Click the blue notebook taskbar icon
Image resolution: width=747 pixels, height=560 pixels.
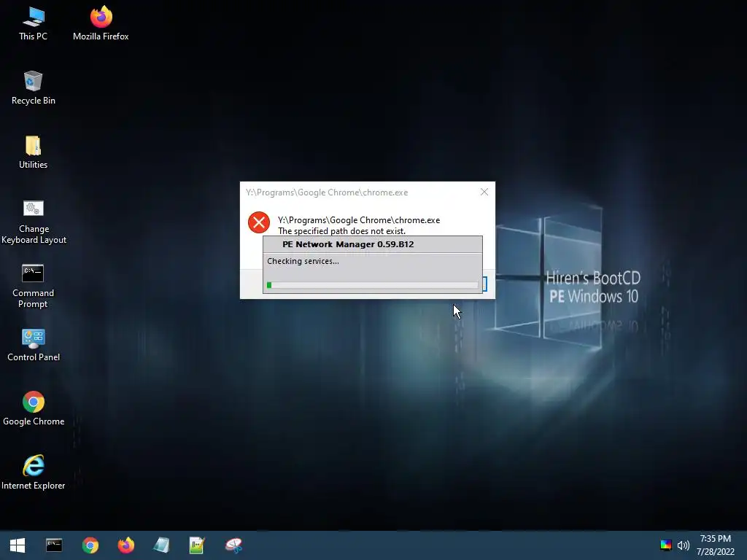(161, 545)
